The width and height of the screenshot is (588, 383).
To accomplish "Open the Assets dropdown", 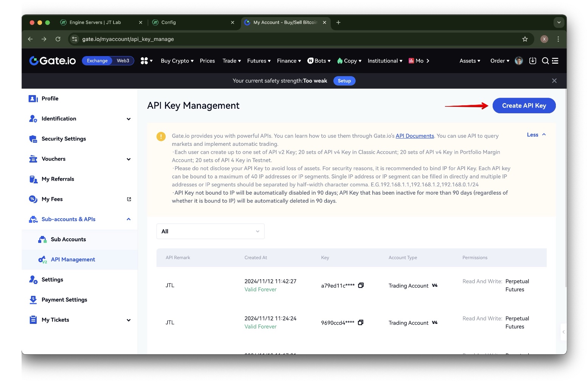I will (470, 61).
